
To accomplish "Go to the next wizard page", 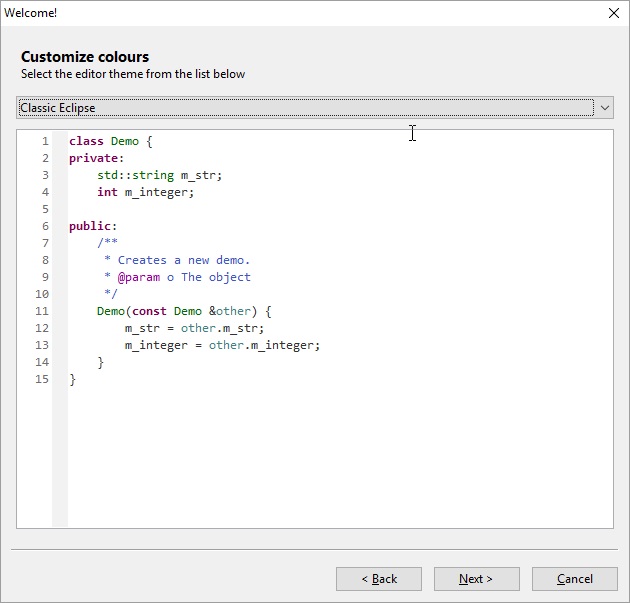I will pyautogui.click(x=477, y=579).
